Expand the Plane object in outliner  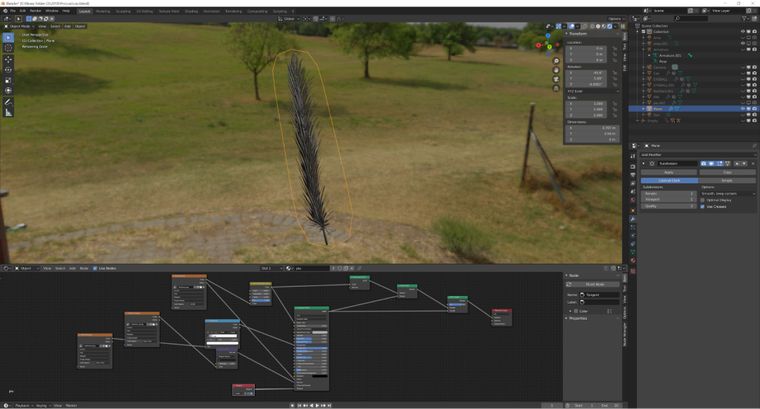pyautogui.click(x=644, y=109)
